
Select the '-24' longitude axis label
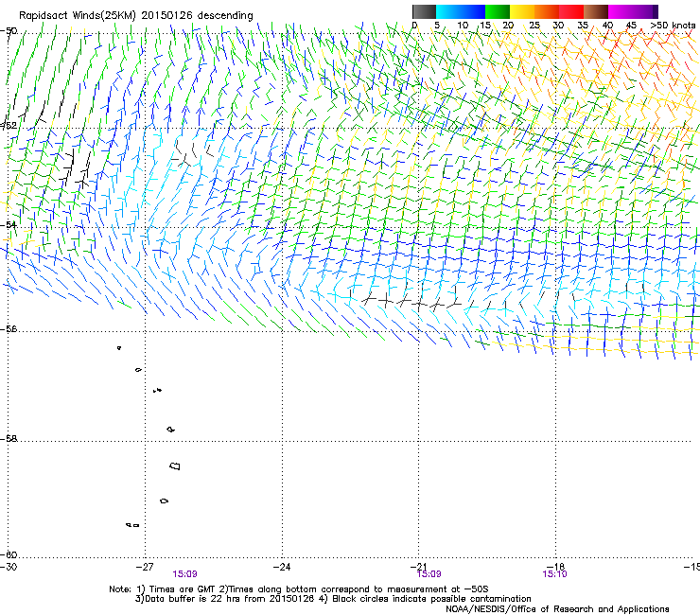(282, 567)
